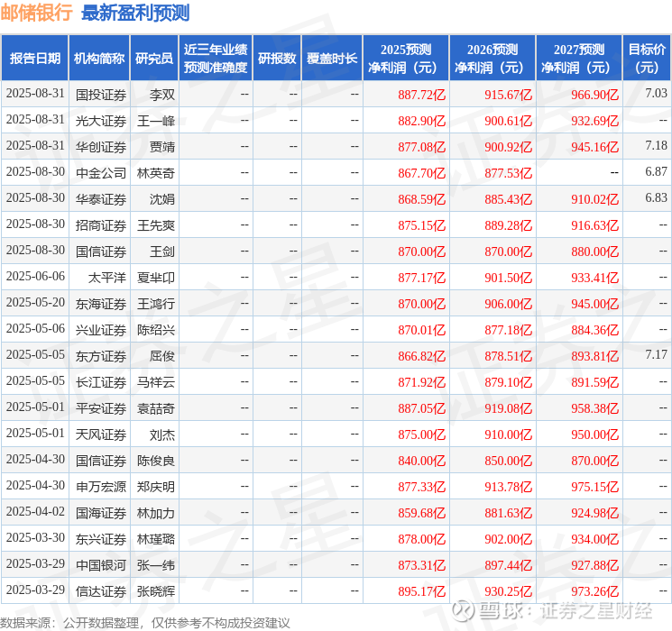The height and width of the screenshot is (631, 672).
Task: Click target price 7.17
Action: tap(656, 354)
